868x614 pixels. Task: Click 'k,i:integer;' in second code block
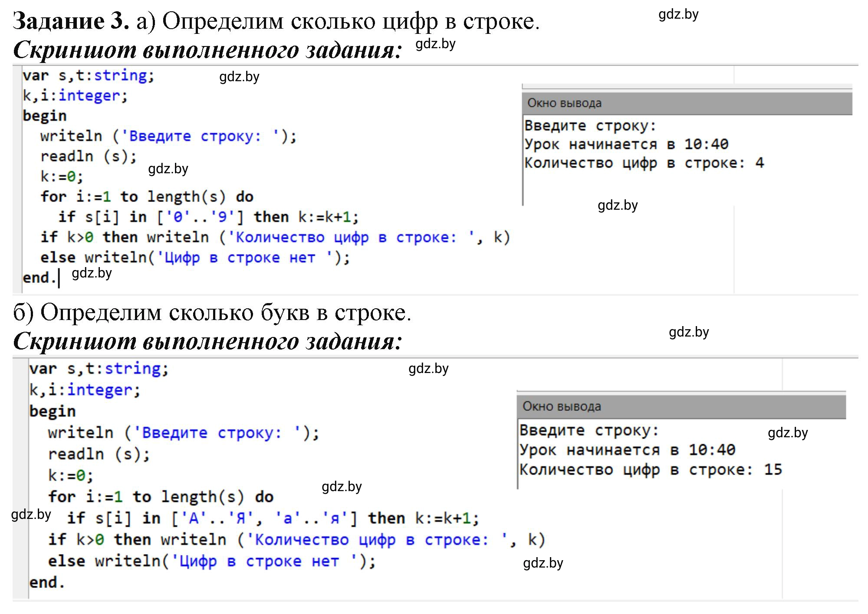coord(85,390)
